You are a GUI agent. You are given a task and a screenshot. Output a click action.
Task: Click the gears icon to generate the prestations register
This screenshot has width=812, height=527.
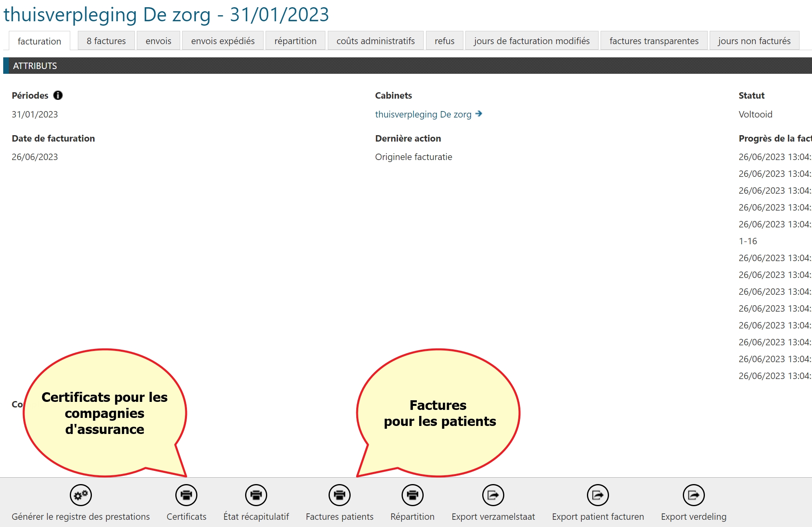[x=81, y=495]
